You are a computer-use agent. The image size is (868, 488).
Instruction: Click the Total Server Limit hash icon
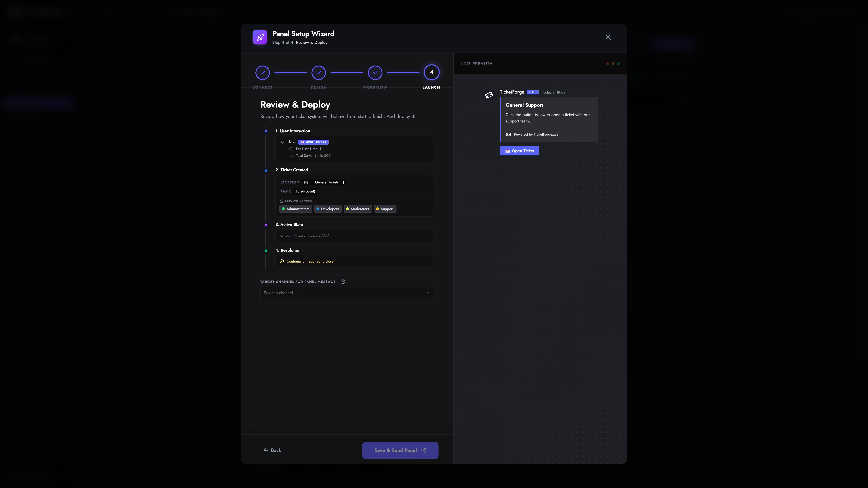291,156
